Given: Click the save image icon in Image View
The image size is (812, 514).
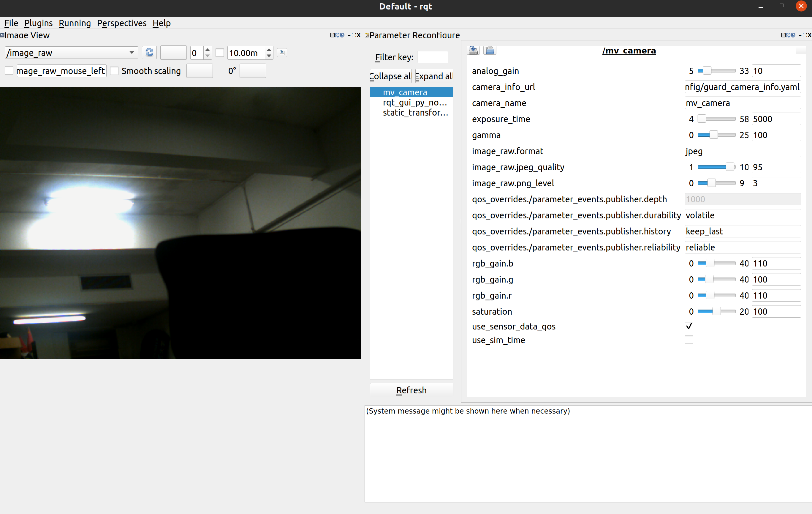Looking at the screenshot, I should coord(282,53).
